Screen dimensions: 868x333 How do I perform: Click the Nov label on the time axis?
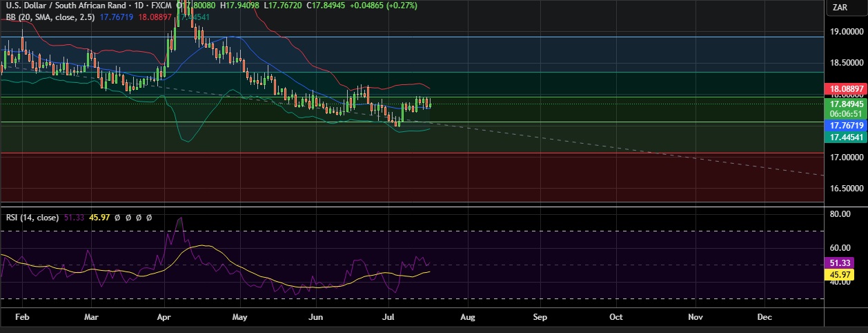695,317
